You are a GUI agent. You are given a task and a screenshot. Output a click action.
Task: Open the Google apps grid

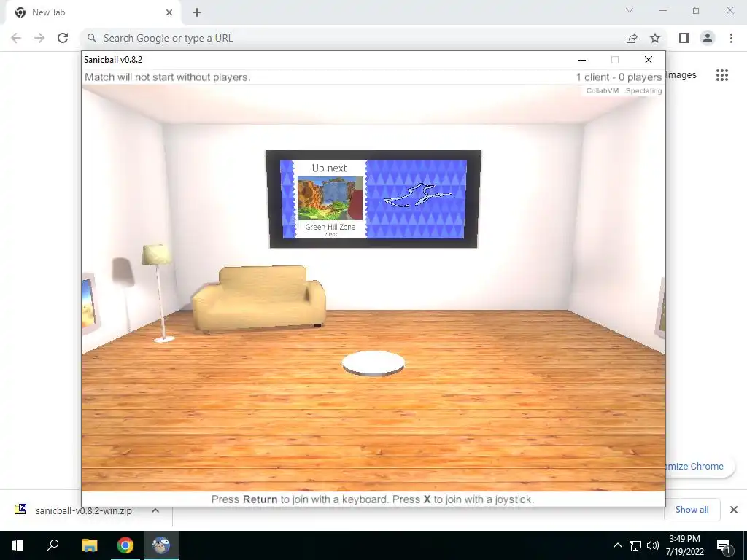pyautogui.click(x=722, y=75)
